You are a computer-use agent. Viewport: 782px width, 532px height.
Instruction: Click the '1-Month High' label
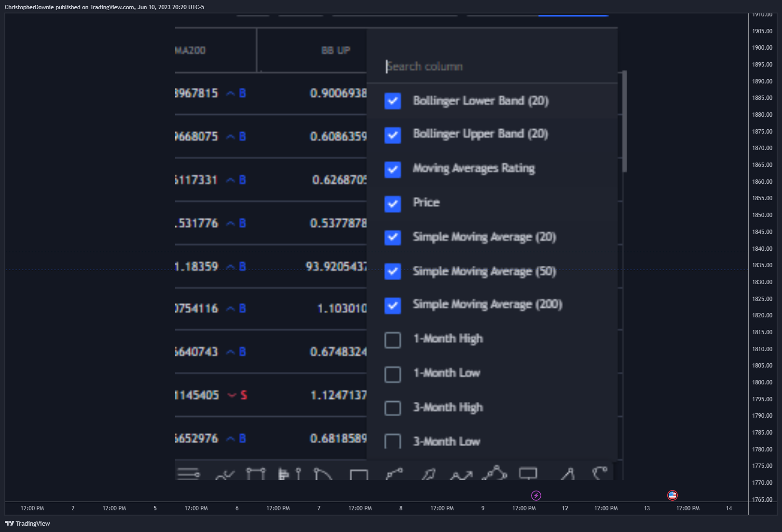tap(448, 339)
